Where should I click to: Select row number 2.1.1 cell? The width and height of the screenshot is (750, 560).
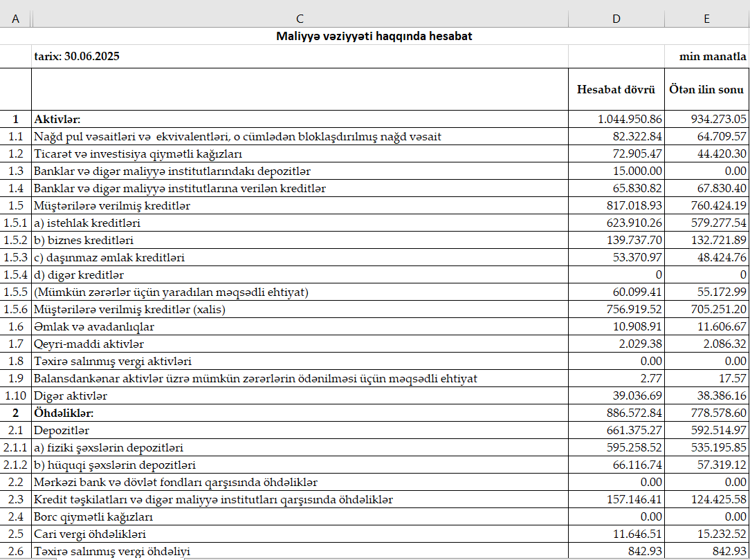15,448
